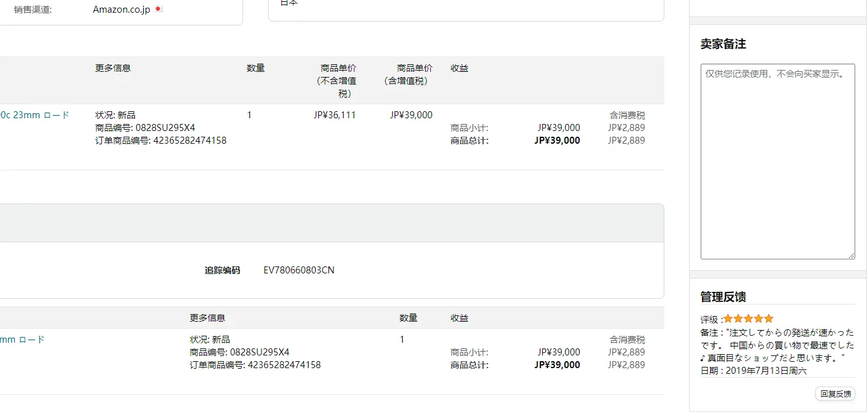Image resolution: width=868 pixels, height=419 pixels.
Task: Click the fifth star in the feedback rating
Action: (x=769, y=319)
